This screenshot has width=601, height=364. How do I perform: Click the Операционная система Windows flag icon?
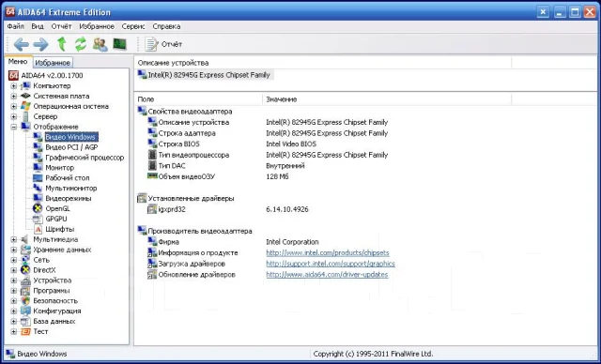click(x=25, y=106)
